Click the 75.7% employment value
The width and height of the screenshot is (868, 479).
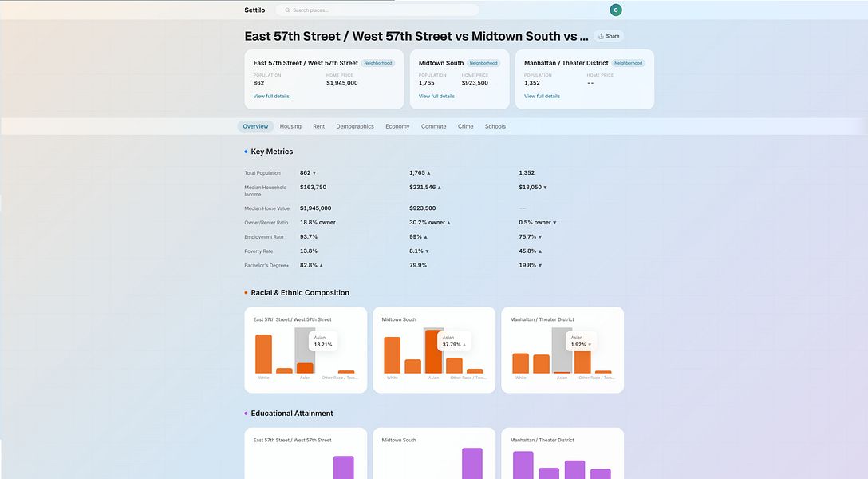pyautogui.click(x=527, y=237)
